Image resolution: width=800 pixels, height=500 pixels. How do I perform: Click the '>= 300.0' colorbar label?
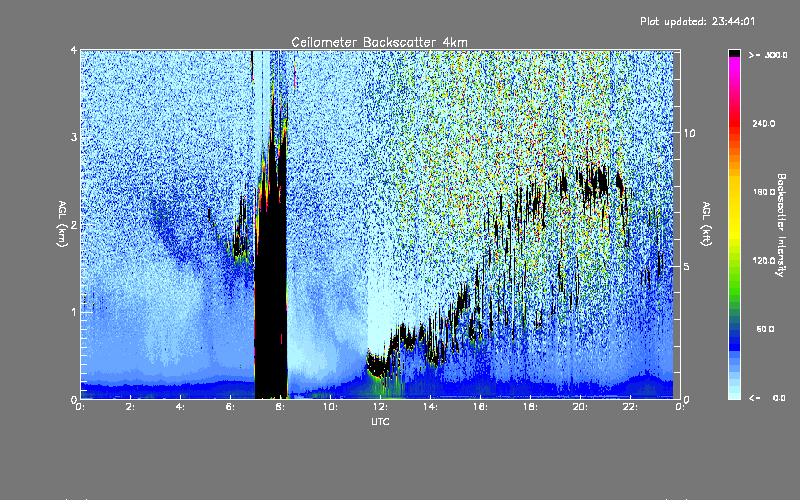768,55
